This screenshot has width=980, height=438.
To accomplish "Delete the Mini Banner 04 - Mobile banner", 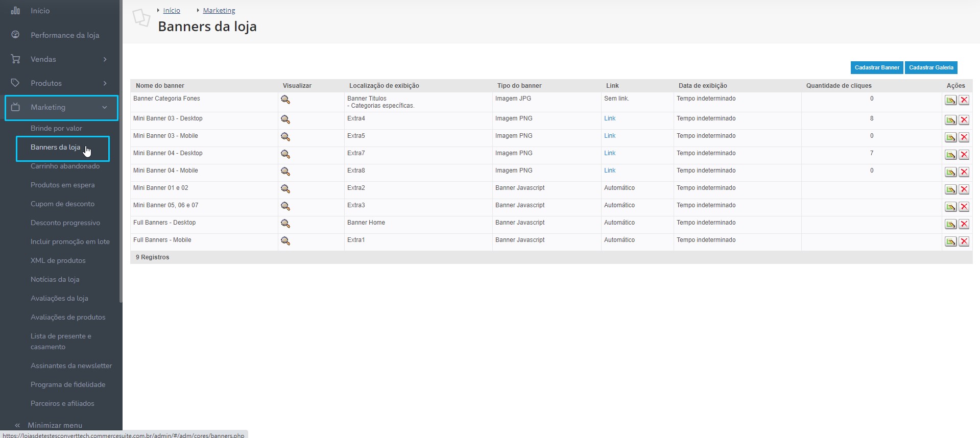I will pos(964,173).
